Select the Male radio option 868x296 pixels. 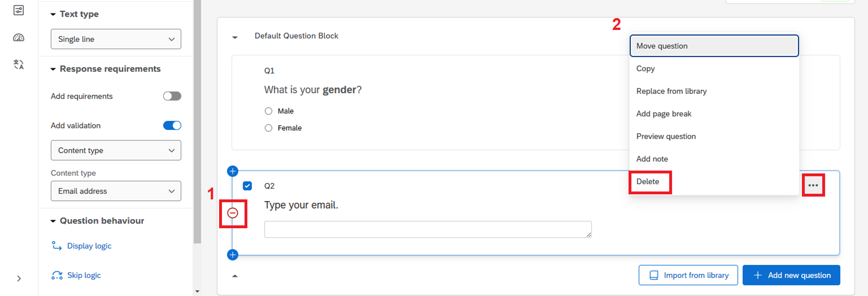click(x=268, y=111)
